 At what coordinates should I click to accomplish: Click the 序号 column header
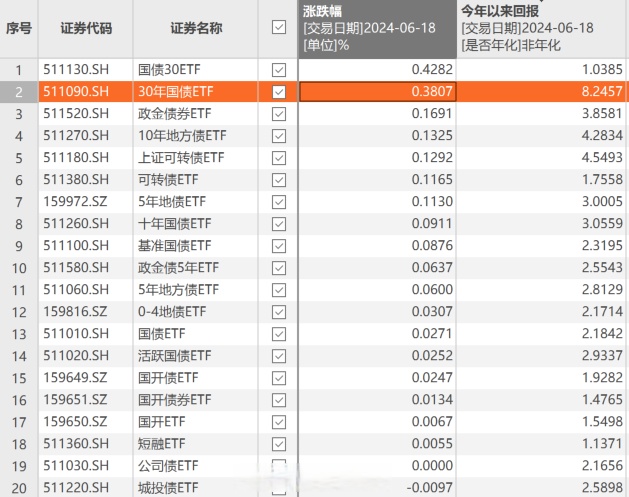pyautogui.click(x=19, y=29)
